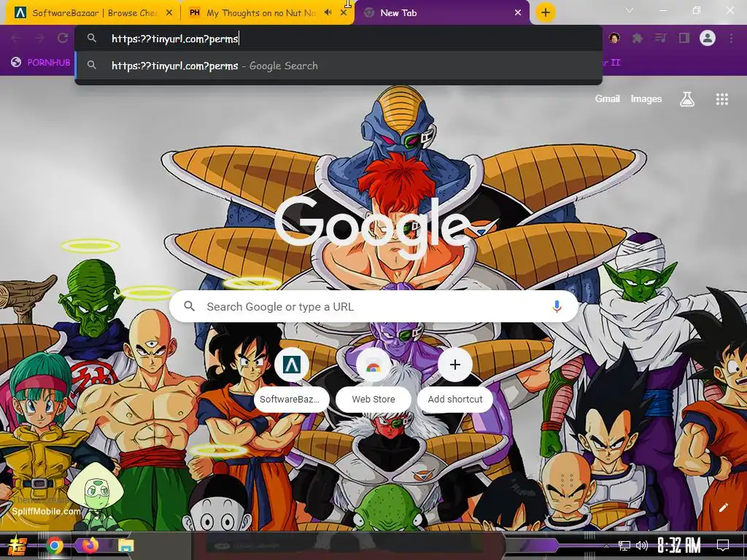Click the magnifier icon in Google search box

(x=189, y=306)
